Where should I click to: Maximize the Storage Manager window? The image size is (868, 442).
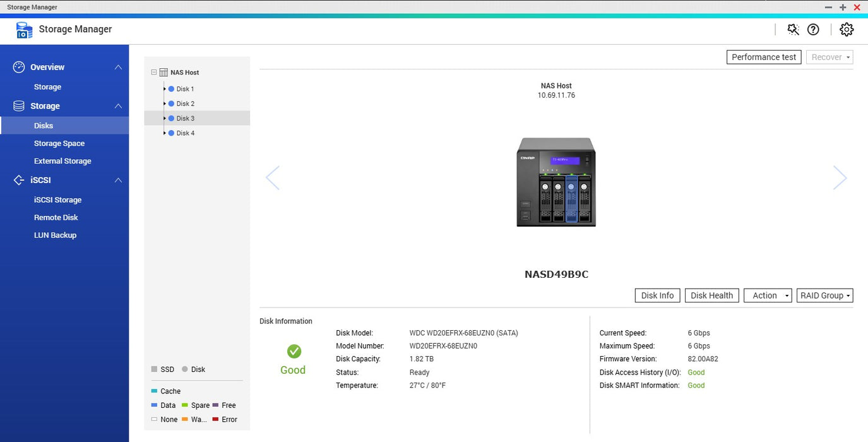pos(843,7)
